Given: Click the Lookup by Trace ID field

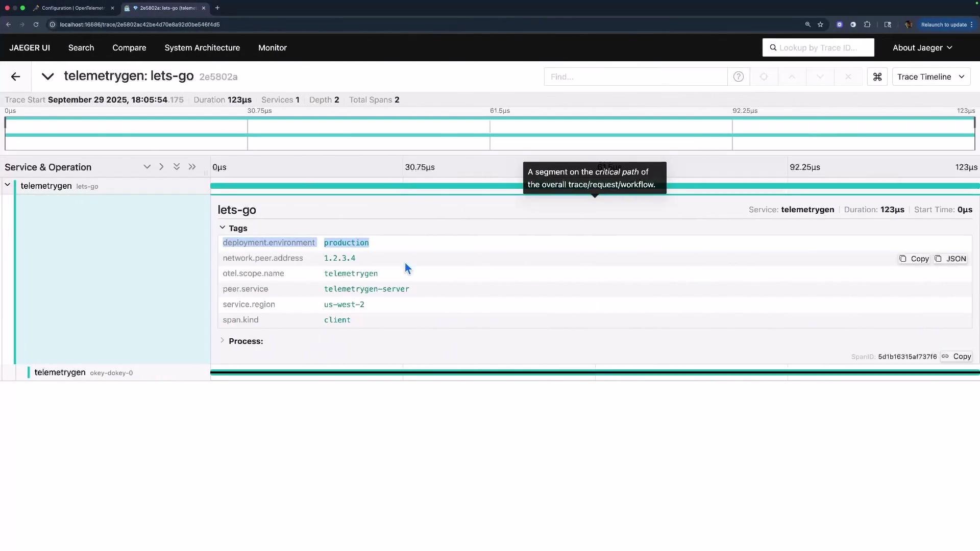Looking at the screenshot, I should [818, 47].
